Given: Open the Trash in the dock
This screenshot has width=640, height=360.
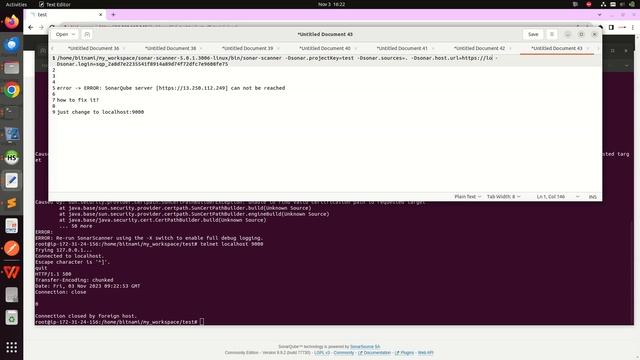Looking at the screenshot, I should click(11, 318).
